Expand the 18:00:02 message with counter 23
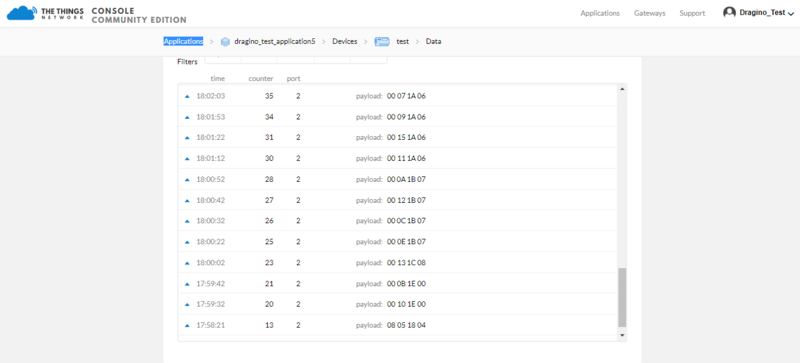The width and height of the screenshot is (800, 363). point(397,263)
